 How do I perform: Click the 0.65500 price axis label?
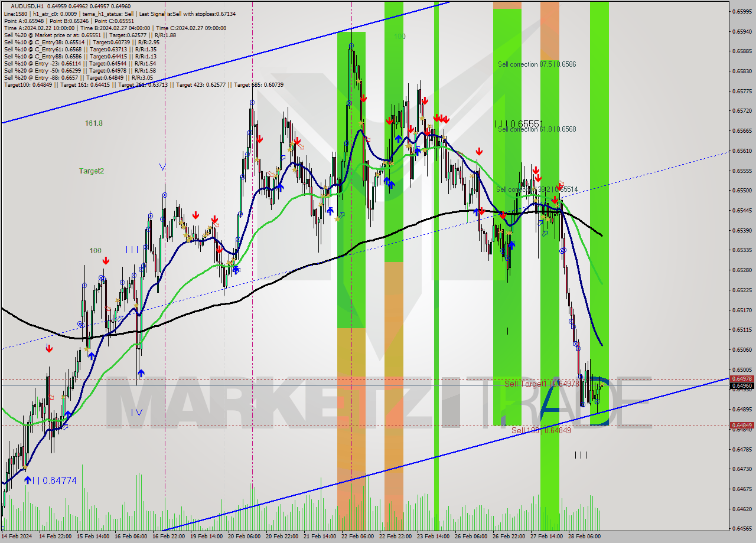tap(742, 191)
